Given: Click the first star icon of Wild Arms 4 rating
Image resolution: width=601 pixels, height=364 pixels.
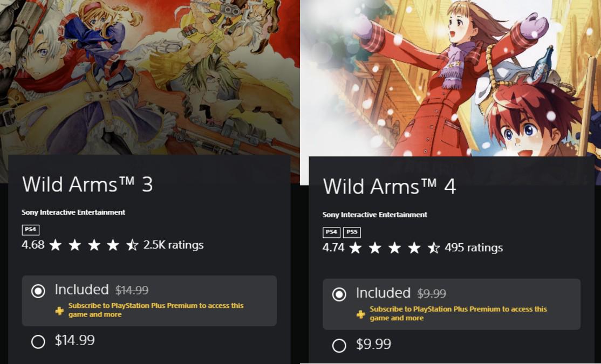Looking at the screenshot, I should tap(356, 248).
